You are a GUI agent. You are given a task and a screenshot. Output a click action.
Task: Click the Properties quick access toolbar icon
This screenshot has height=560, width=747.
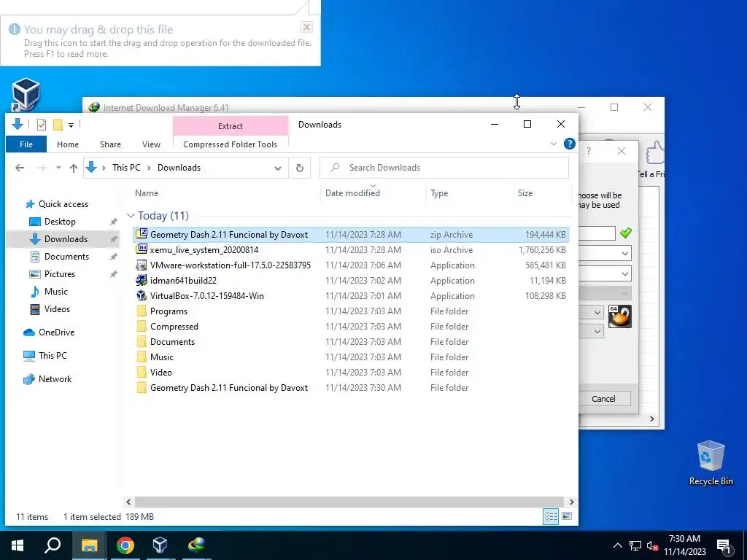pos(42,125)
